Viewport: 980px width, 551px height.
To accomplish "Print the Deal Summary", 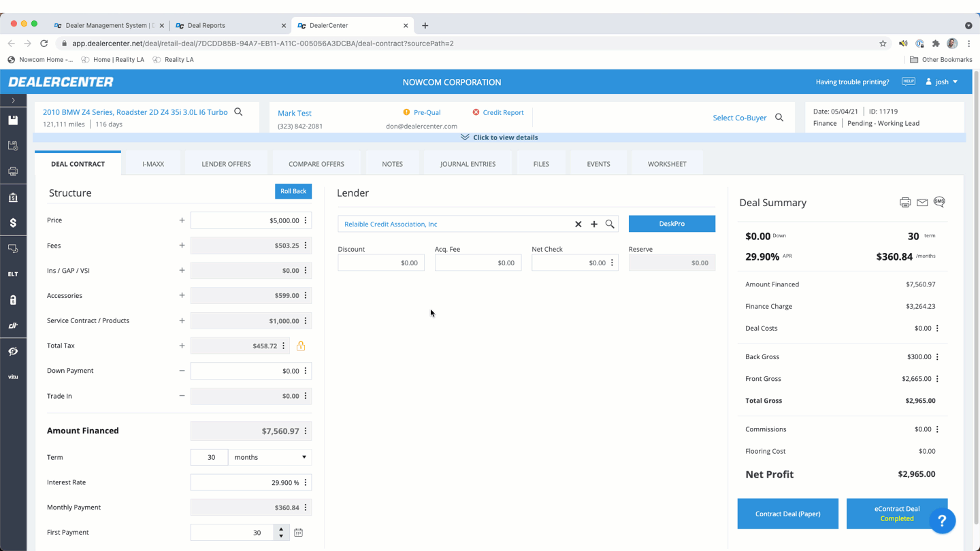I will pos(905,202).
